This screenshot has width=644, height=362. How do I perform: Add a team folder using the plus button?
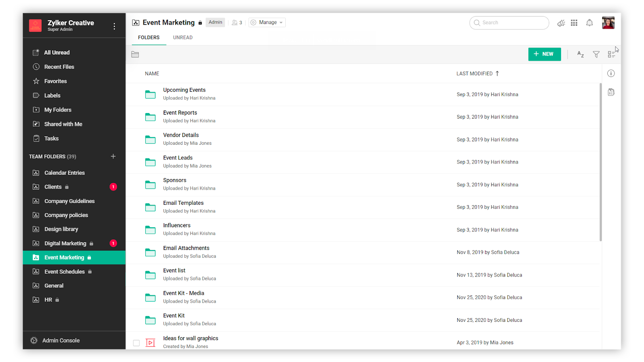pos(113,156)
